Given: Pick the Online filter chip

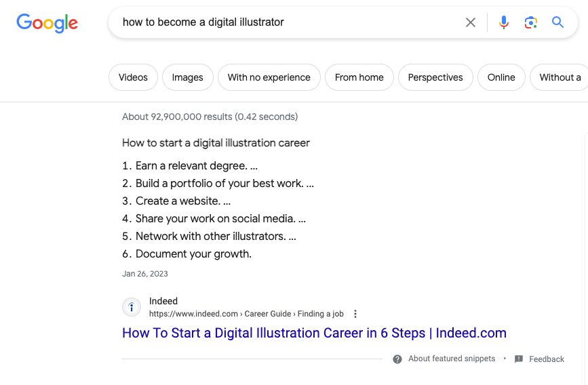Looking at the screenshot, I should coord(501,77).
